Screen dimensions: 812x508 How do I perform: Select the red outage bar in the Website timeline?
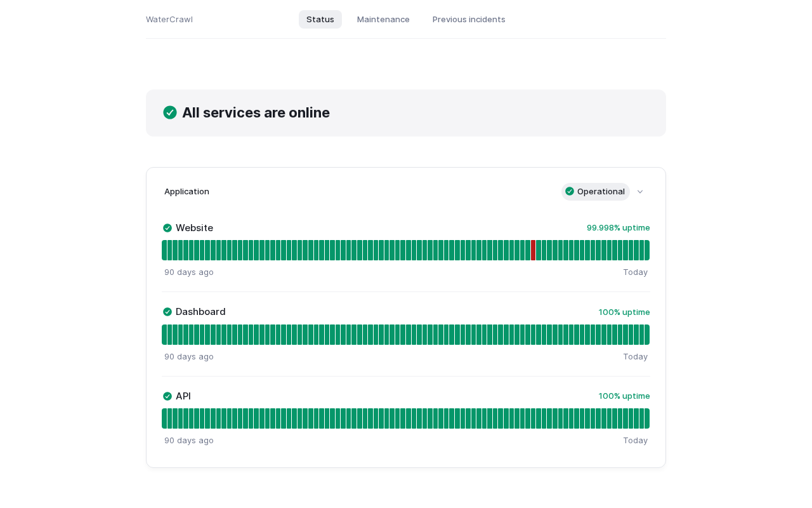click(533, 250)
